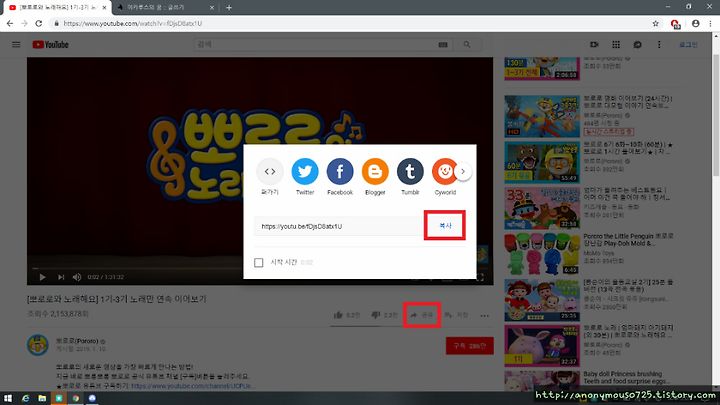Click the red 구독 subscribe button
This screenshot has width=720, height=405.
(469, 346)
